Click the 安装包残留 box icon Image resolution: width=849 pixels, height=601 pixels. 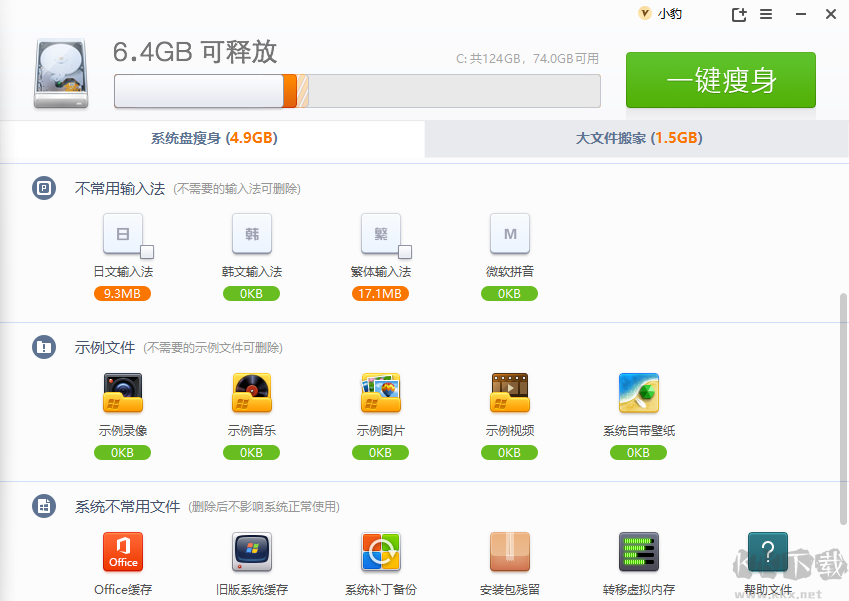pos(510,552)
